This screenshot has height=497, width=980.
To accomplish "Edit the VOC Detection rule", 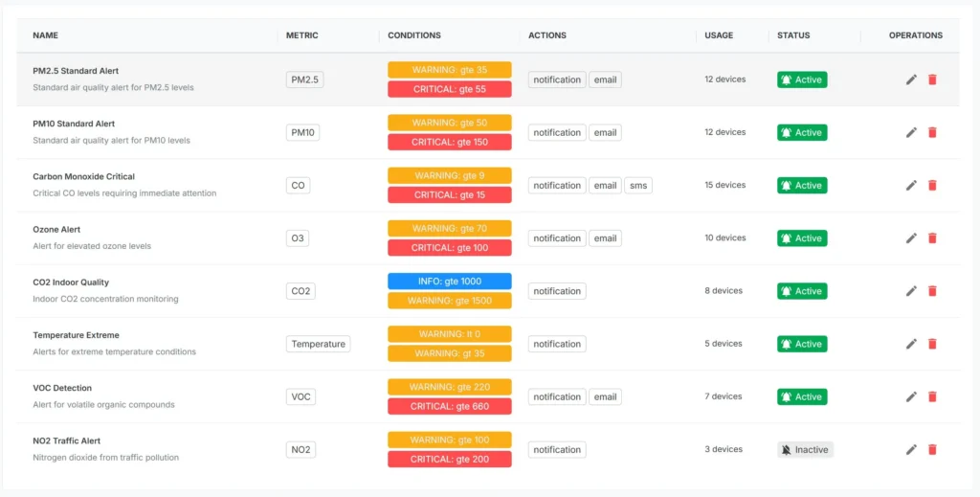I will pos(911,396).
